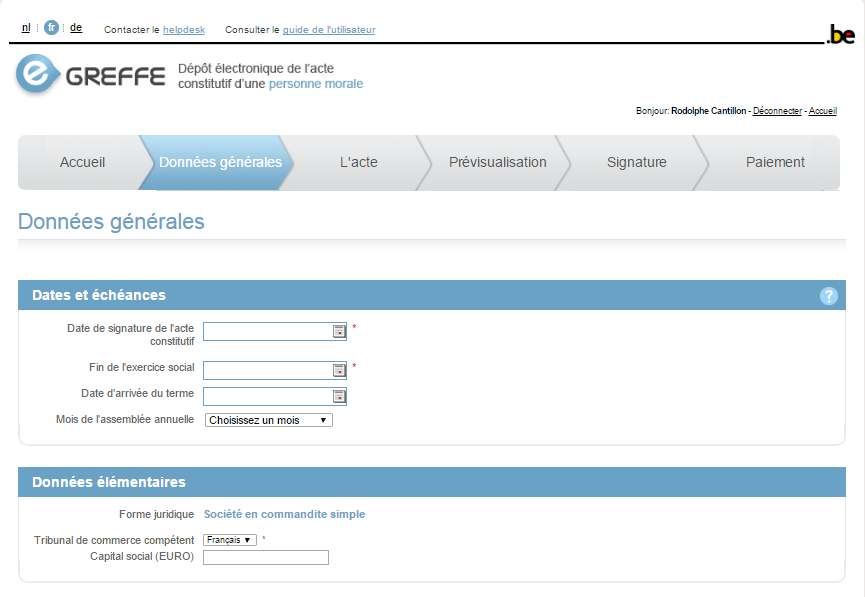Jump to the Paiement step

tap(774, 163)
